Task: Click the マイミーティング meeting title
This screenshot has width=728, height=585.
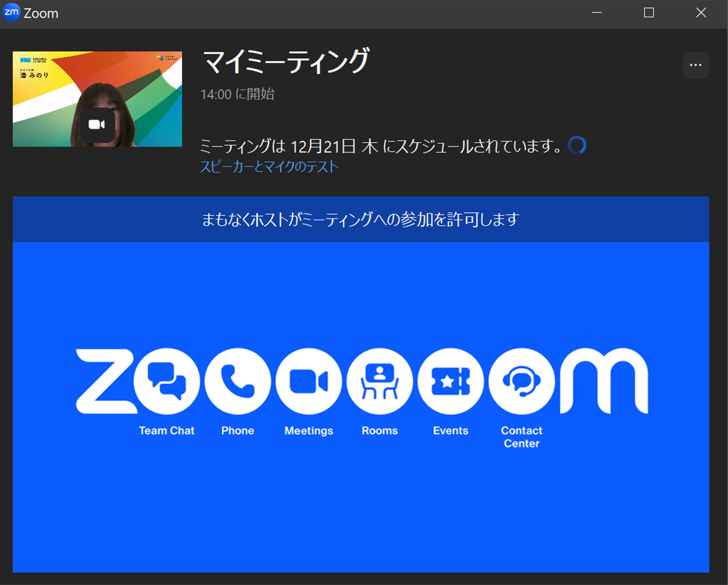Action: pos(285,61)
